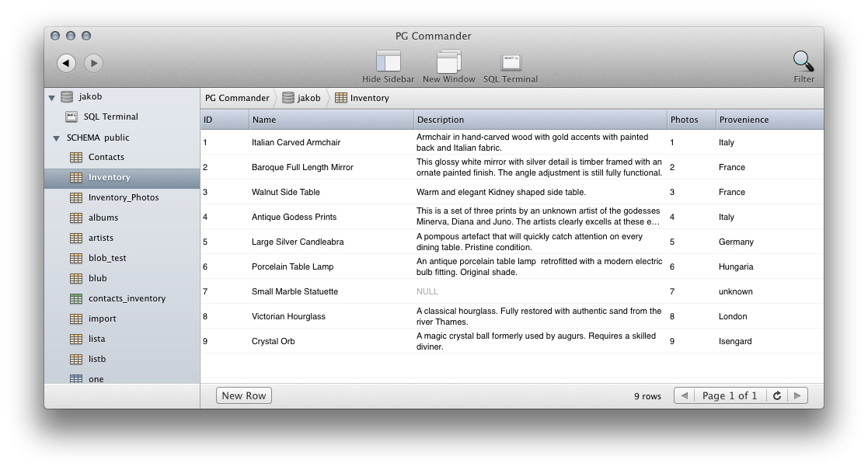This screenshot has height=470, width=868.
Task: Click the Filter magnifying glass icon
Action: pyautogui.click(x=803, y=61)
